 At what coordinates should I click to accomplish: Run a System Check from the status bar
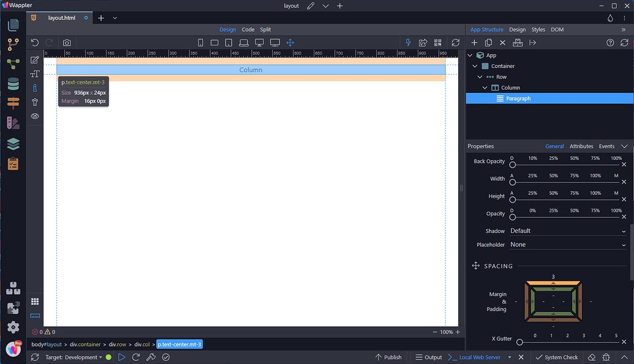[556, 357]
